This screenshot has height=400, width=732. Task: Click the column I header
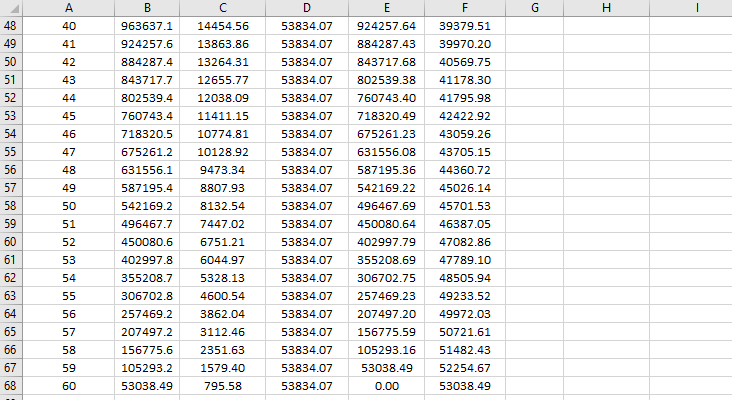(695, 8)
